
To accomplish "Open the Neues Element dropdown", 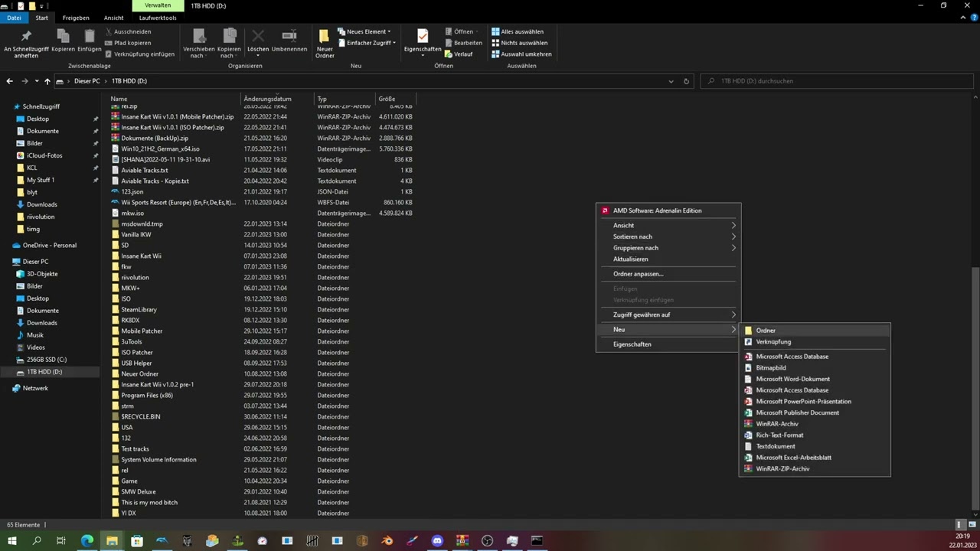I will [364, 31].
